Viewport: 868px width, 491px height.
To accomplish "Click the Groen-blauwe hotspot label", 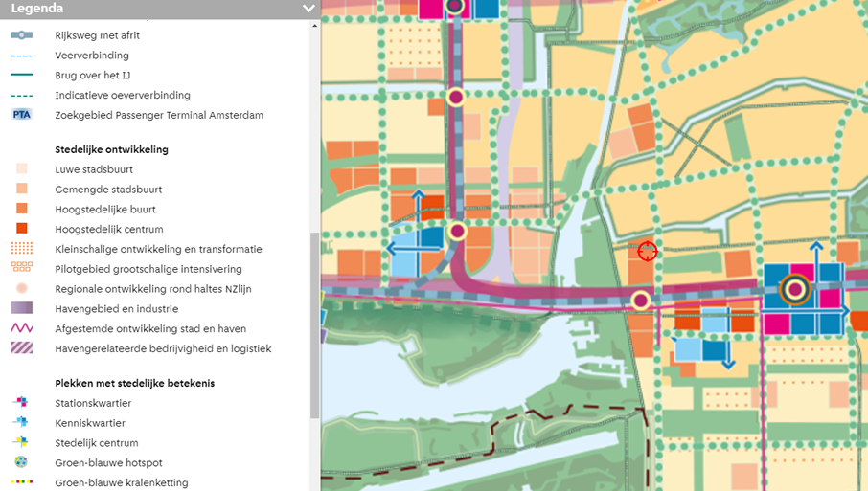I will point(108,463).
